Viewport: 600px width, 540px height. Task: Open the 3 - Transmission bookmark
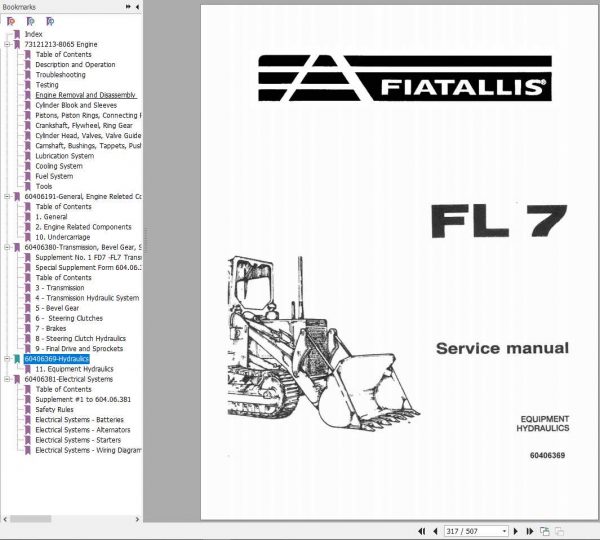(x=60, y=288)
